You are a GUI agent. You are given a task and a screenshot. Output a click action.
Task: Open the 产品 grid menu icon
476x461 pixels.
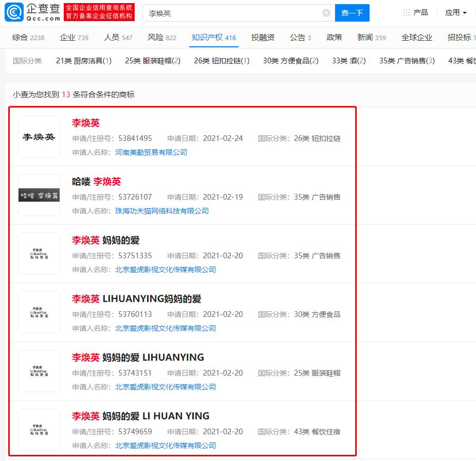(407, 12)
